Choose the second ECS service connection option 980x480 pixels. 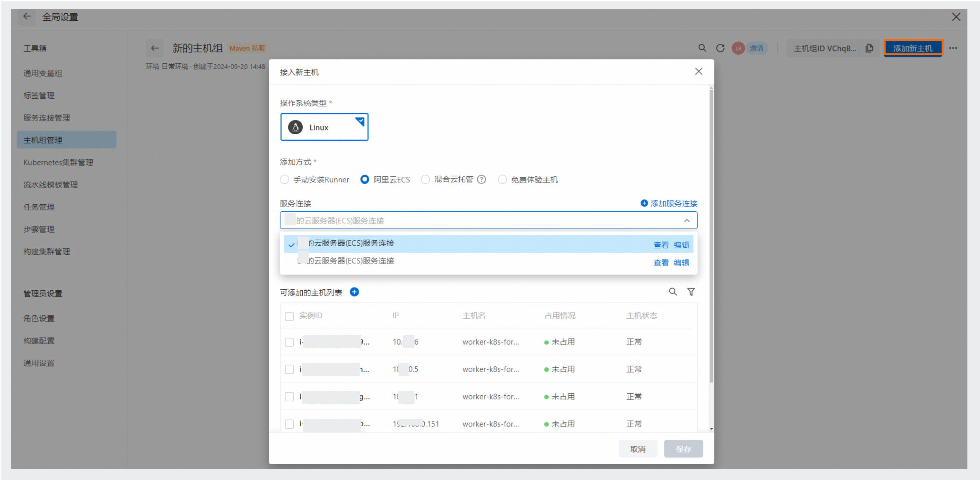489,262
